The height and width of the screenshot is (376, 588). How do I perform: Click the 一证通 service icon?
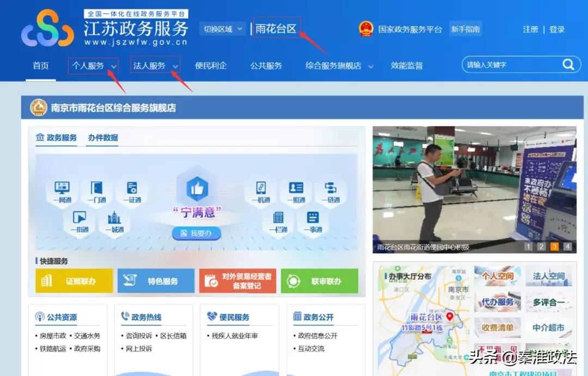tap(131, 192)
